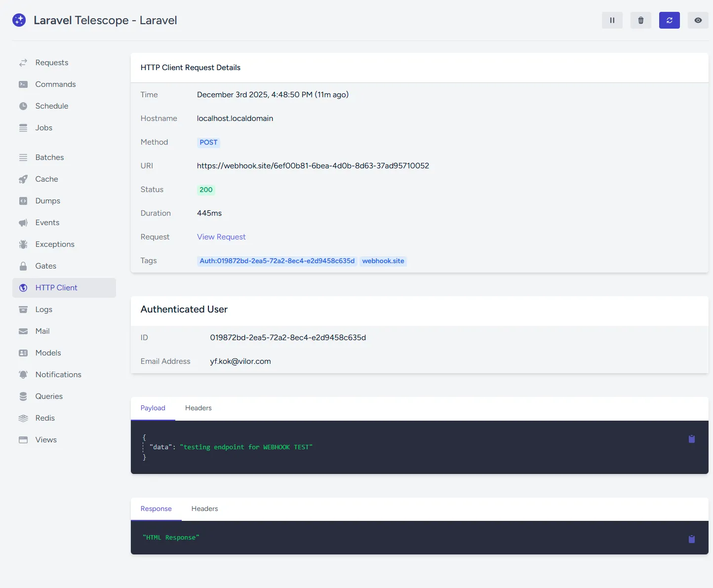Image resolution: width=713 pixels, height=588 pixels.
Task: Open the View Request link
Action: tap(221, 237)
